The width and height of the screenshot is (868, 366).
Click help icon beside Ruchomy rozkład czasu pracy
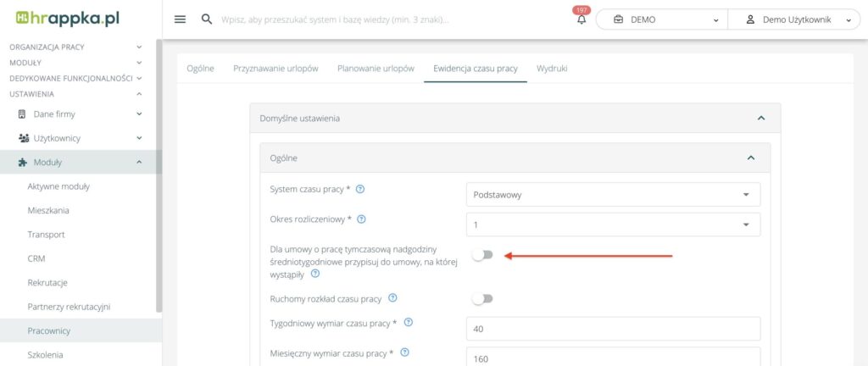392,298
